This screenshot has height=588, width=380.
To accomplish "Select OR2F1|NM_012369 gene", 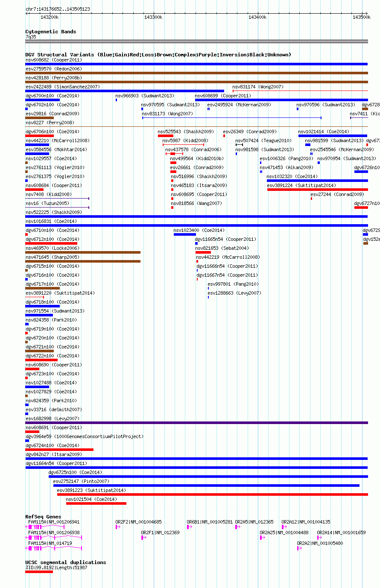I will coord(161,532).
